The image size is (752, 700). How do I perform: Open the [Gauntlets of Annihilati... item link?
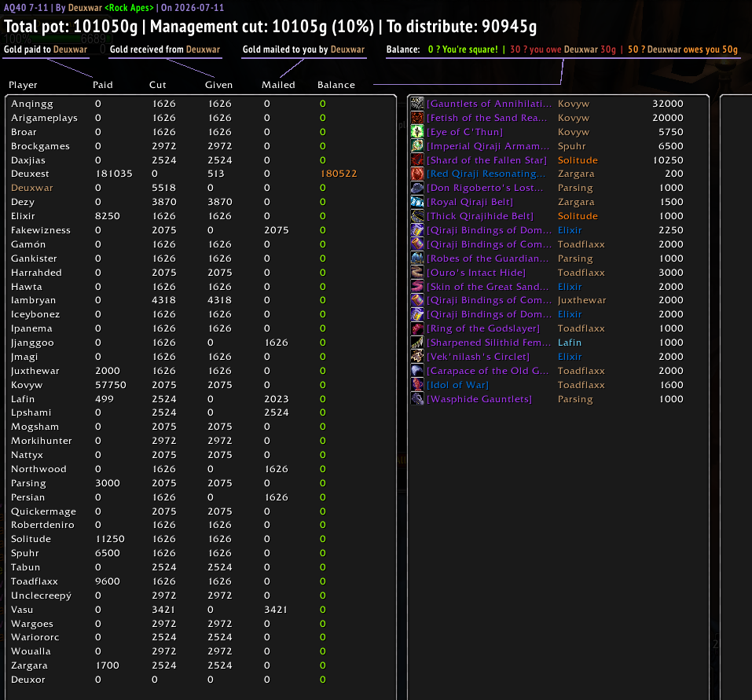(489, 104)
